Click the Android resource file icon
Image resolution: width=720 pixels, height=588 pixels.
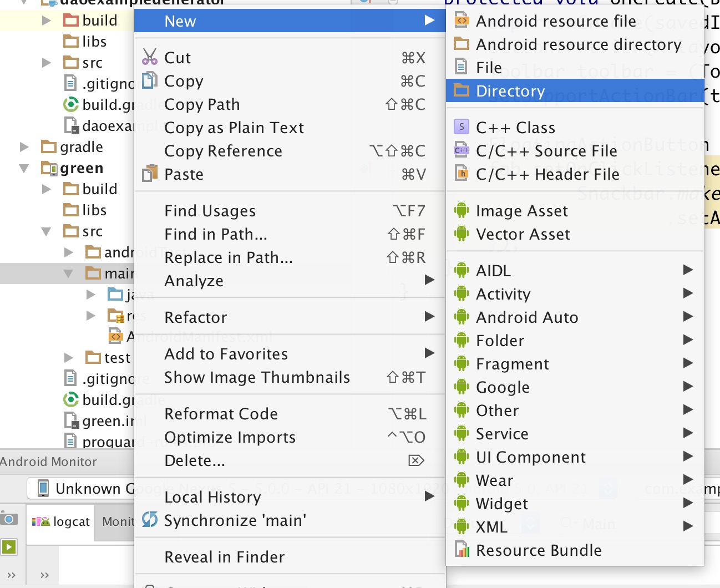pyautogui.click(x=462, y=21)
